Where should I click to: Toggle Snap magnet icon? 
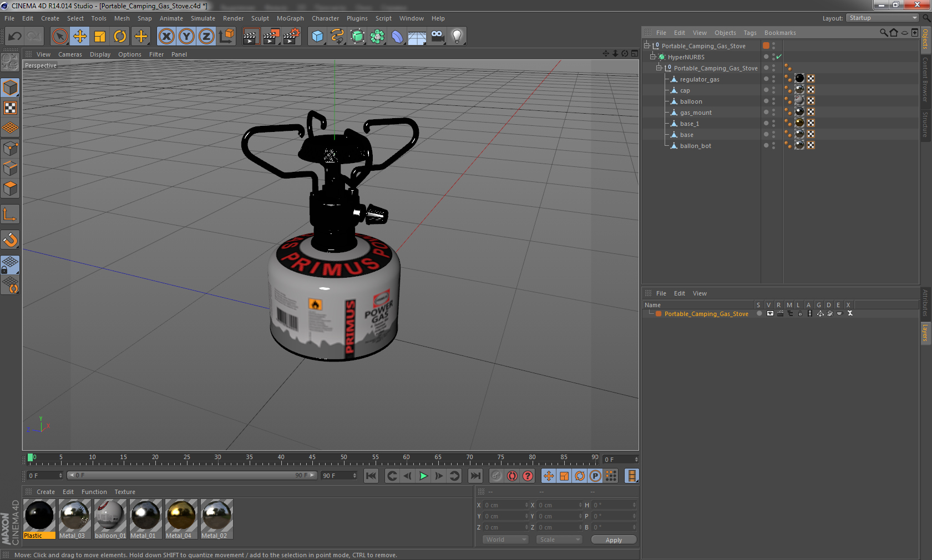pos(10,240)
